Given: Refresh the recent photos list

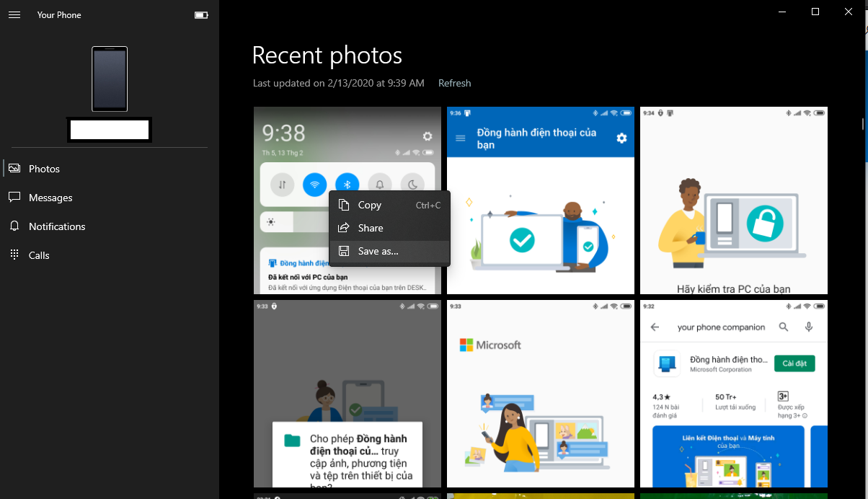Looking at the screenshot, I should (454, 84).
